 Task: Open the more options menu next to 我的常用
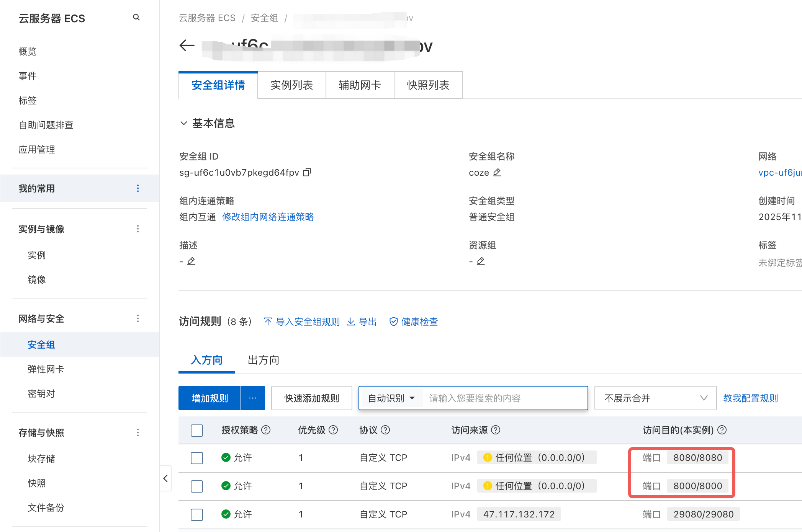point(138,188)
